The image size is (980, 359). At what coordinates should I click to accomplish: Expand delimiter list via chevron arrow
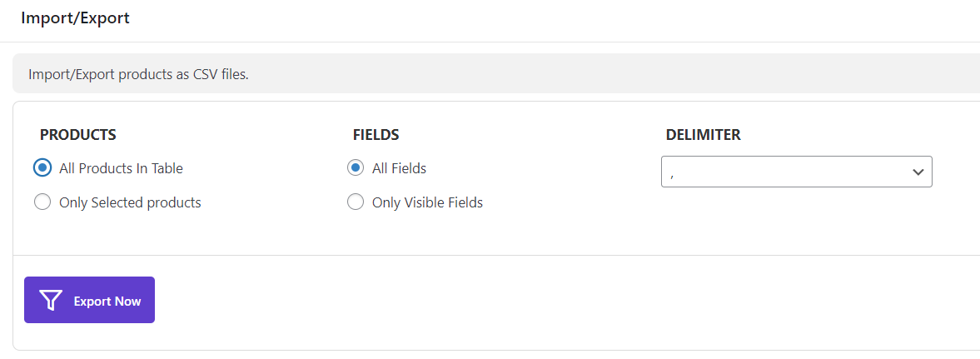[x=918, y=172]
